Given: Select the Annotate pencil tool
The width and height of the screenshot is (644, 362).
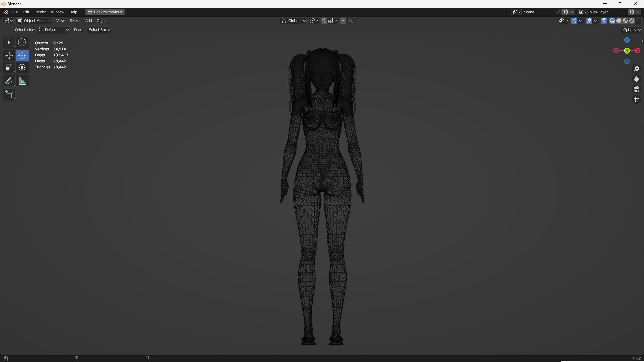Looking at the screenshot, I should pos(9,81).
